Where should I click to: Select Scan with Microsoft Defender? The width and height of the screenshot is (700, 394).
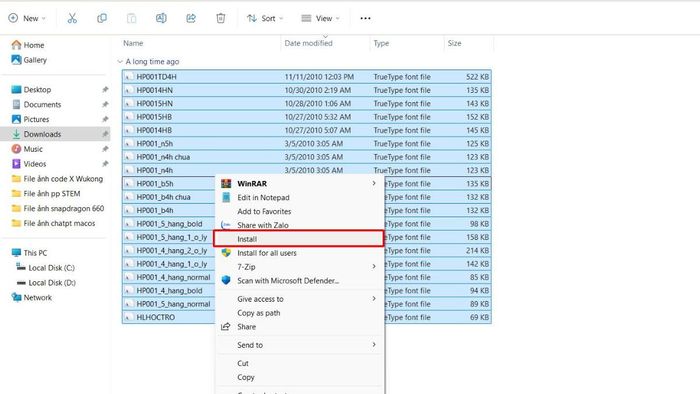300,281
